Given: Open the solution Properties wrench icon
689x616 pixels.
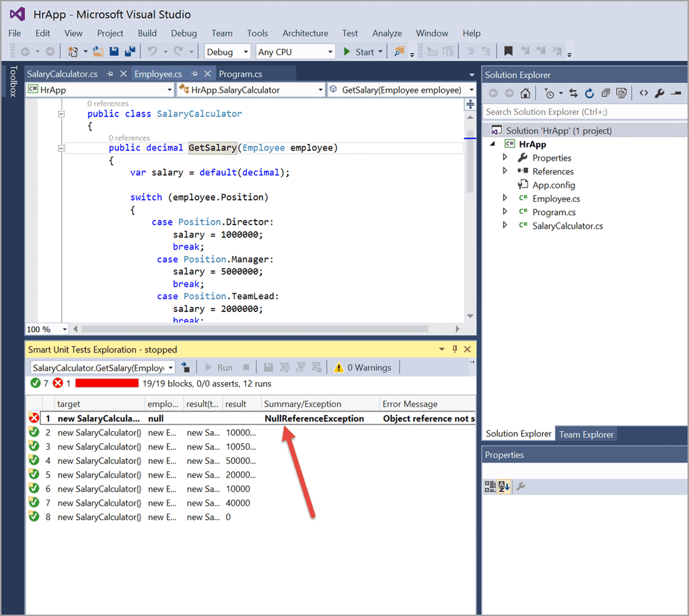Looking at the screenshot, I should pos(659,93).
